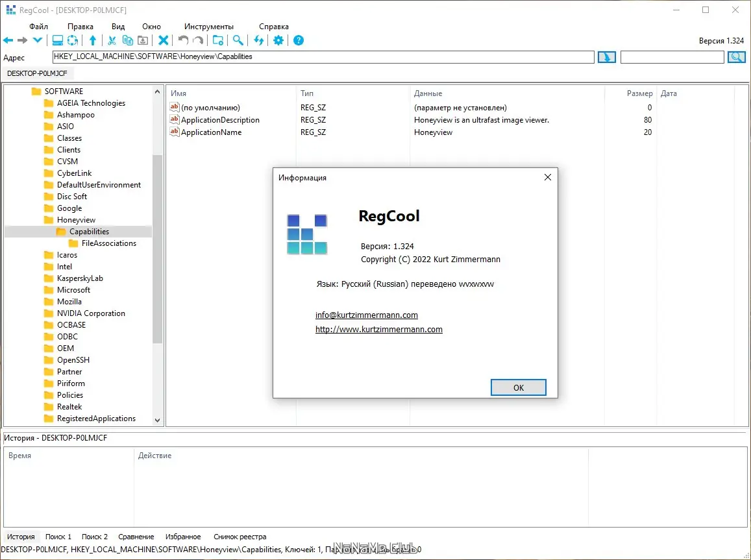Open the http://www.kurtzimmermann.com website link
The width and height of the screenshot is (751, 560).
pos(379,329)
